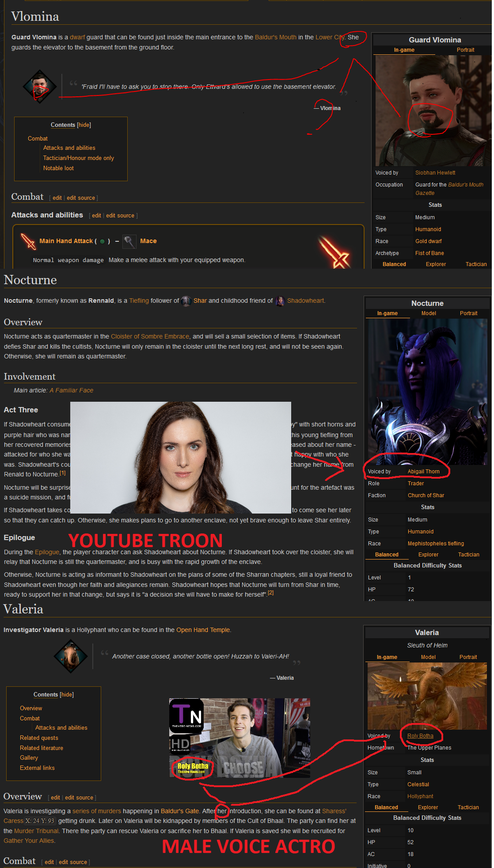Follow the Siobhan Hewlett voice actor link
The height and width of the screenshot is (868, 494).
point(435,173)
